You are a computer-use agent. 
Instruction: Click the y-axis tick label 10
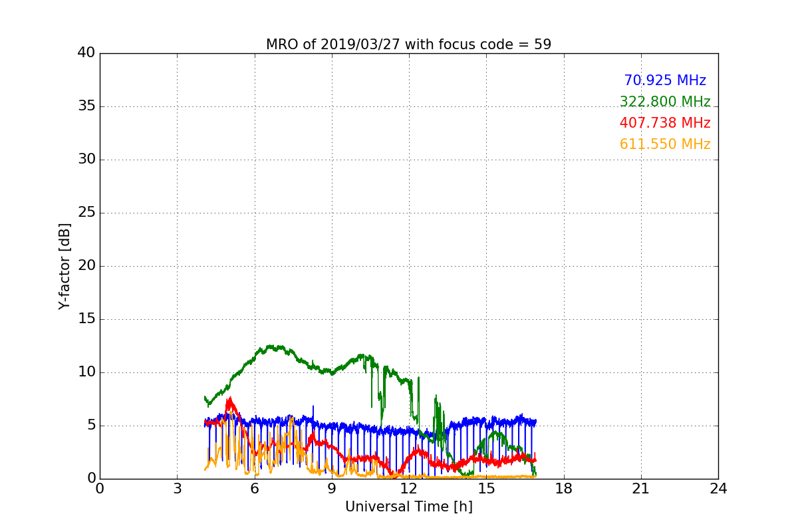click(x=86, y=372)
